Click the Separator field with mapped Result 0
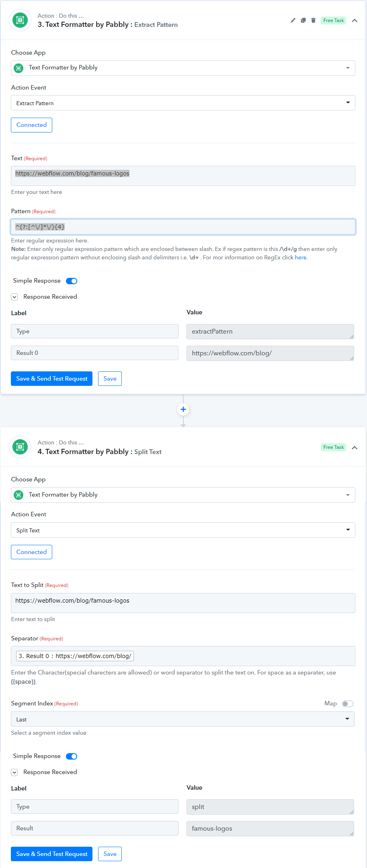This screenshot has width=367, height=868. tap(183, 656)
